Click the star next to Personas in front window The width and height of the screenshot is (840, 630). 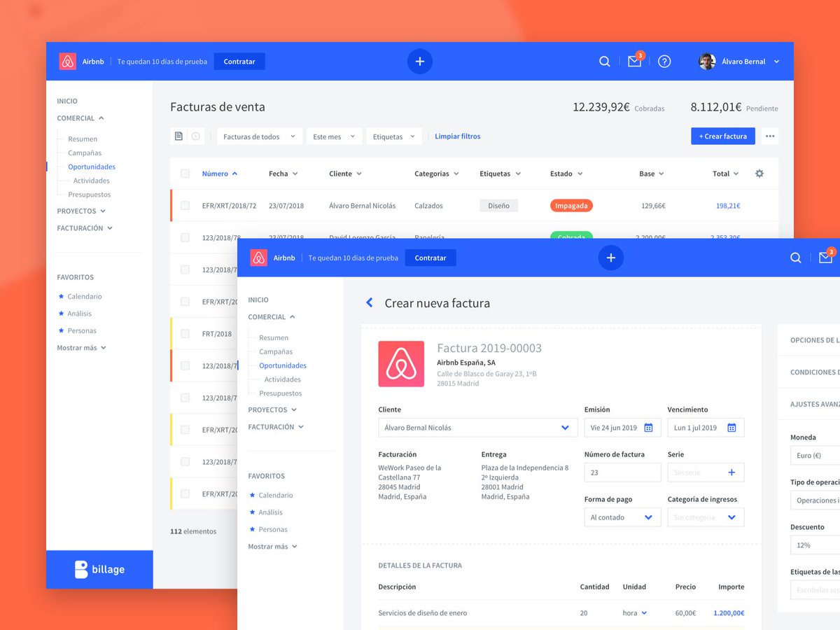coord(252,529)
